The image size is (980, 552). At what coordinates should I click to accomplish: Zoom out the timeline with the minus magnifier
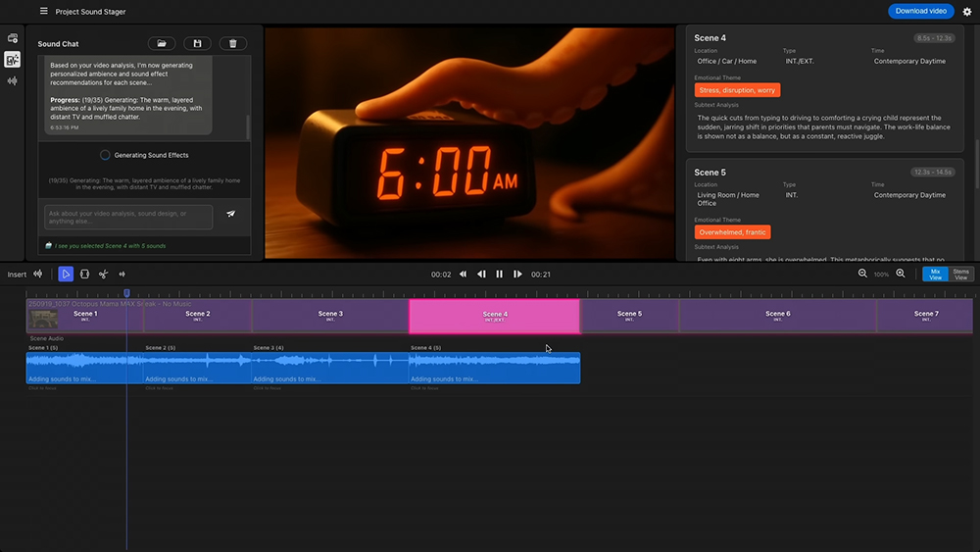pyautogui.click(x=862, y=275)
